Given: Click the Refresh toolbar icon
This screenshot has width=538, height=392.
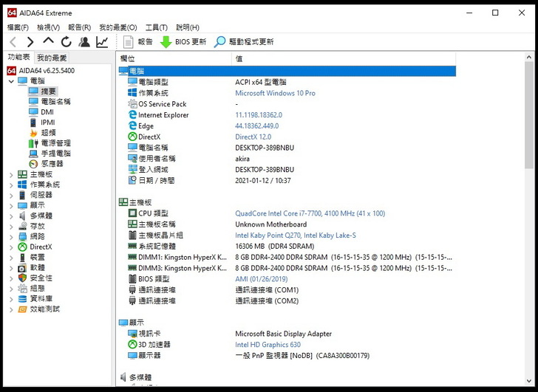Looking at the screenshot, I should [67, 42].
